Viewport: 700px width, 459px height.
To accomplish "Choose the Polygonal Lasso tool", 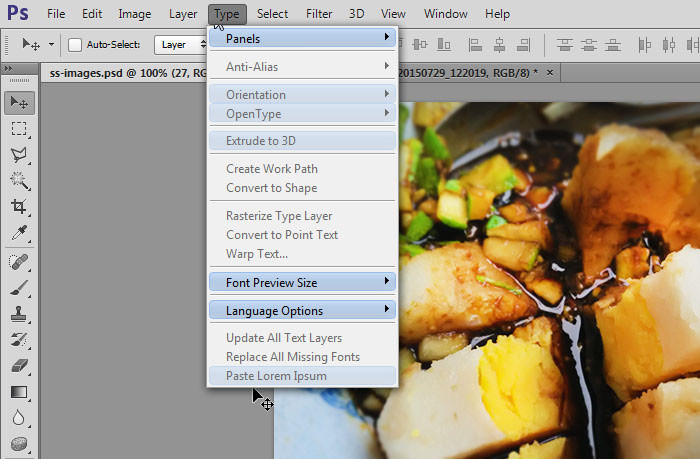I will coord(19,155).
